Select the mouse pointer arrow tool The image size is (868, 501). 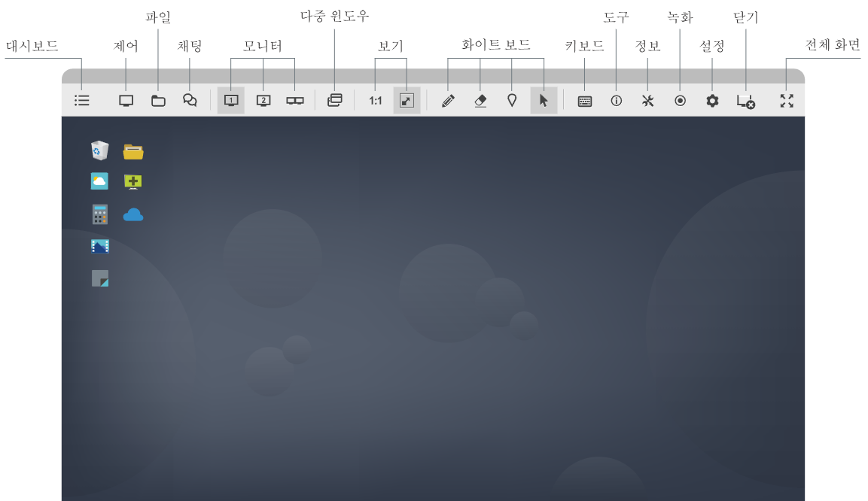tap(544, 101)
